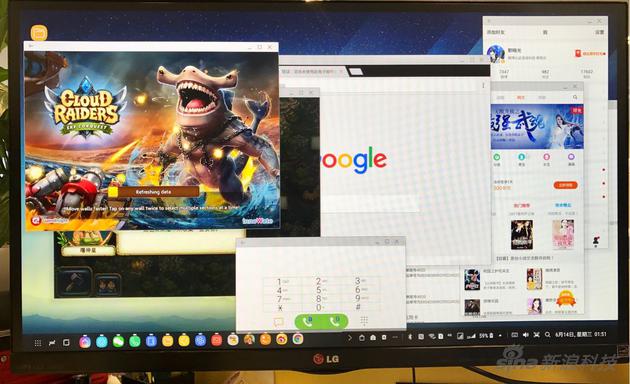This screenshot has width=630, height=384.
Task: Open the dark book cover in the reading app
Action: [522, 235]
